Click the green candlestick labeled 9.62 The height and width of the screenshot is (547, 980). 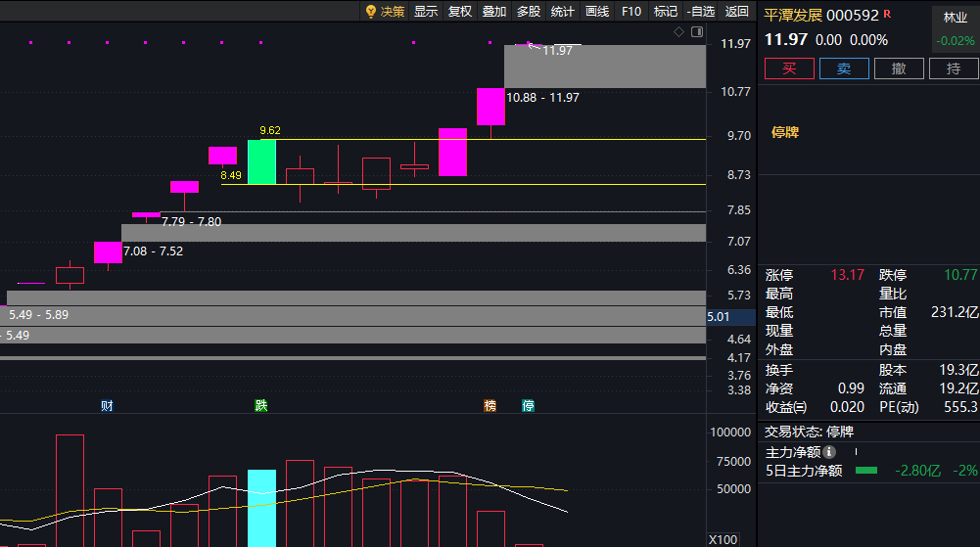tap(261, 161)
